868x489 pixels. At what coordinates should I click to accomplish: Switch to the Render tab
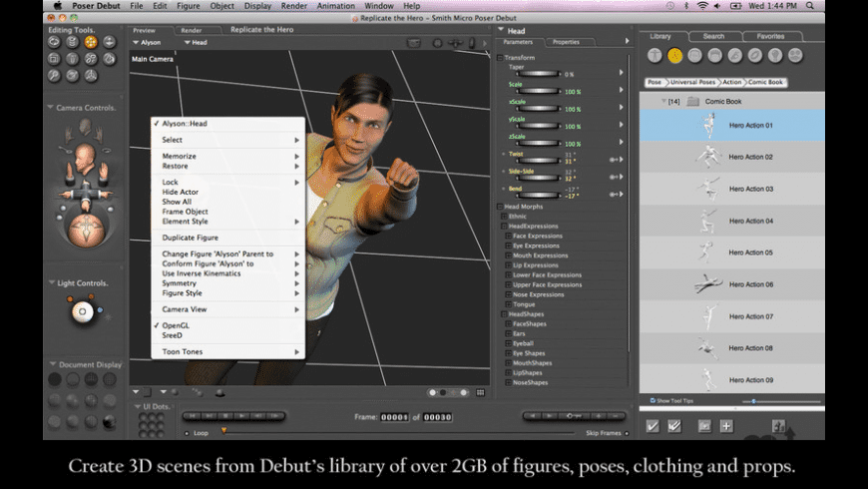(x=191, y=30)
